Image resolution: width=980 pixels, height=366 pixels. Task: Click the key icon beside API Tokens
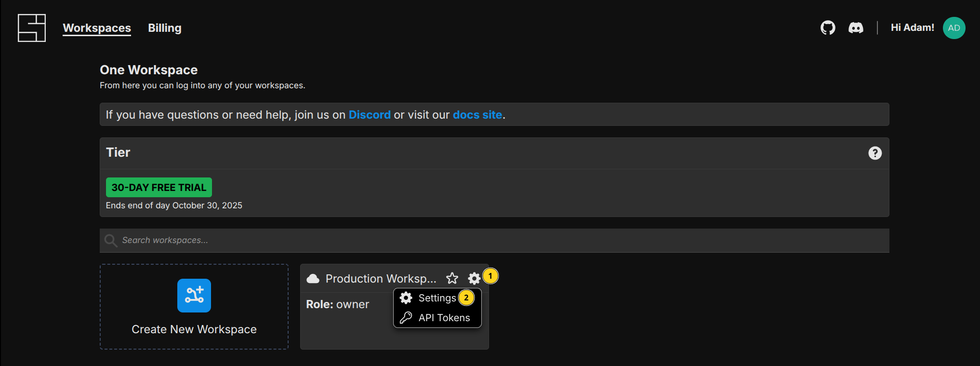(x=406, y=317)
